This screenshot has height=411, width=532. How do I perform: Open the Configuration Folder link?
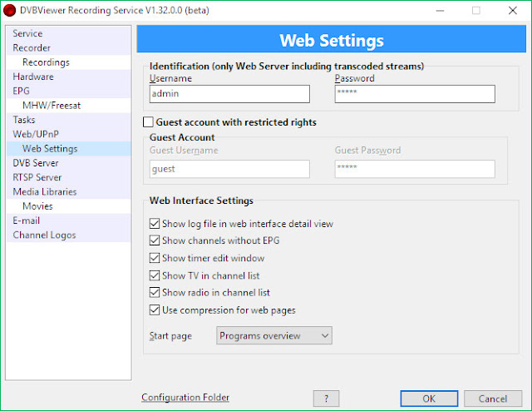click(185, 397)
